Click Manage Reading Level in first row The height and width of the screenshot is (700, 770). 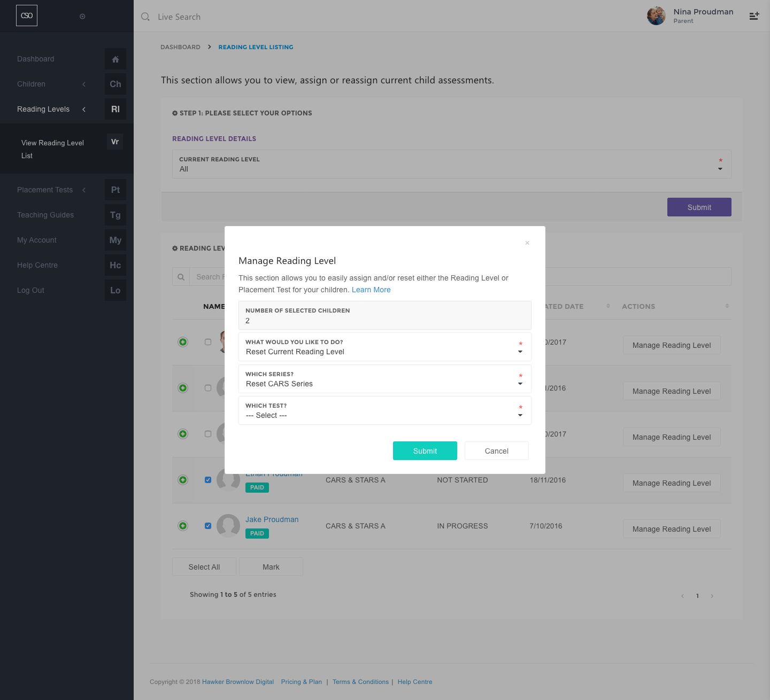tap(672, 345)
